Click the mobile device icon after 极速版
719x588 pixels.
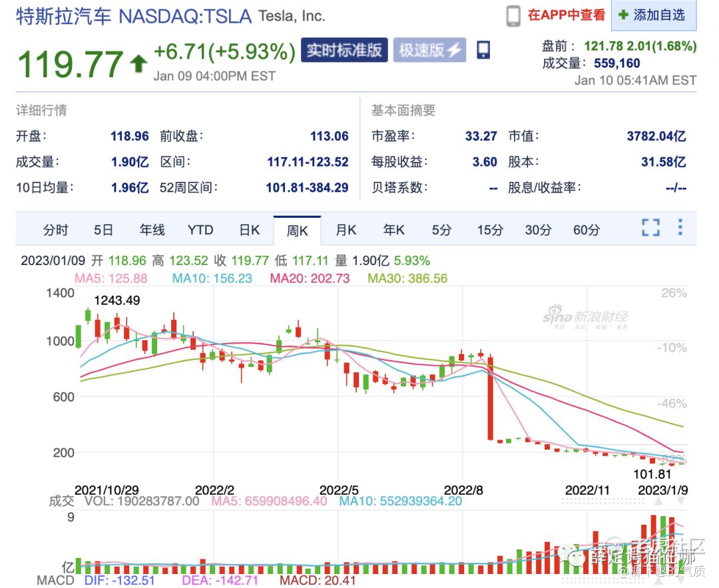pyautogui.click(x=483, y=50)
